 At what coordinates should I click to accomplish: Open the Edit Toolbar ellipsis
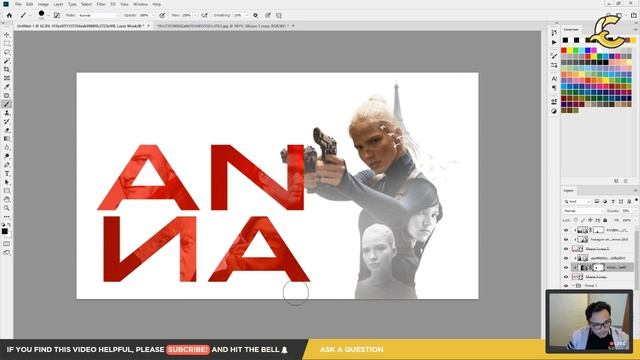point(7,217)
